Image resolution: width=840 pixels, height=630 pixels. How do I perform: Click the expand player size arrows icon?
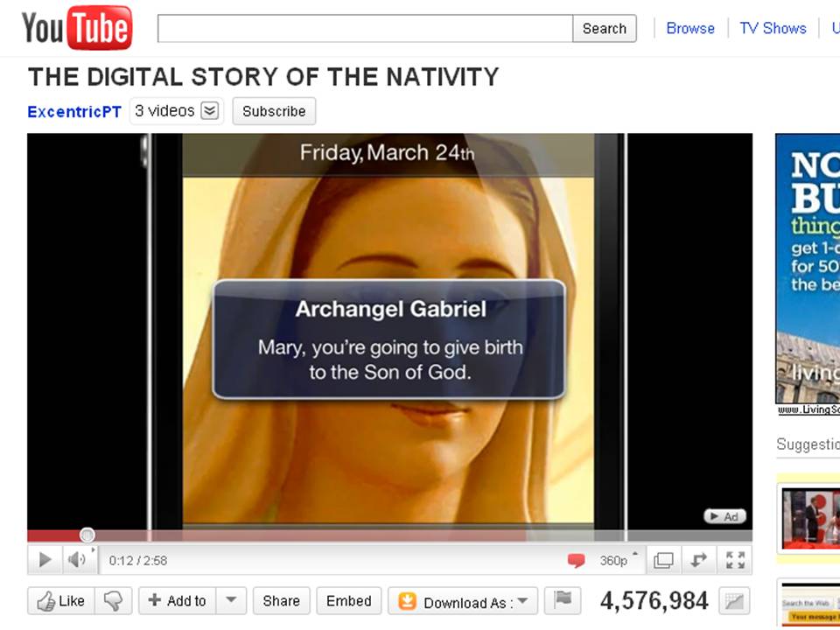[x=699, y=560]
